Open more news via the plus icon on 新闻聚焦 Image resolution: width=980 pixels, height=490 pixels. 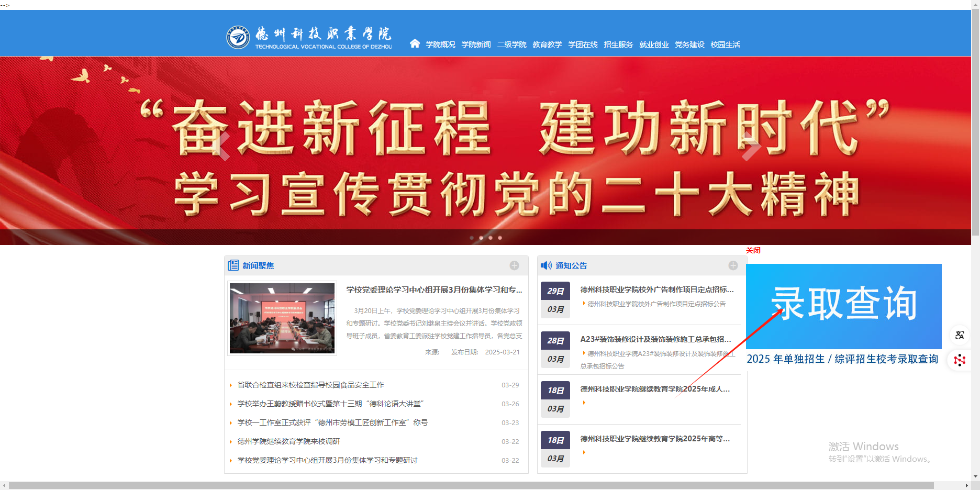tap(515, 265)
